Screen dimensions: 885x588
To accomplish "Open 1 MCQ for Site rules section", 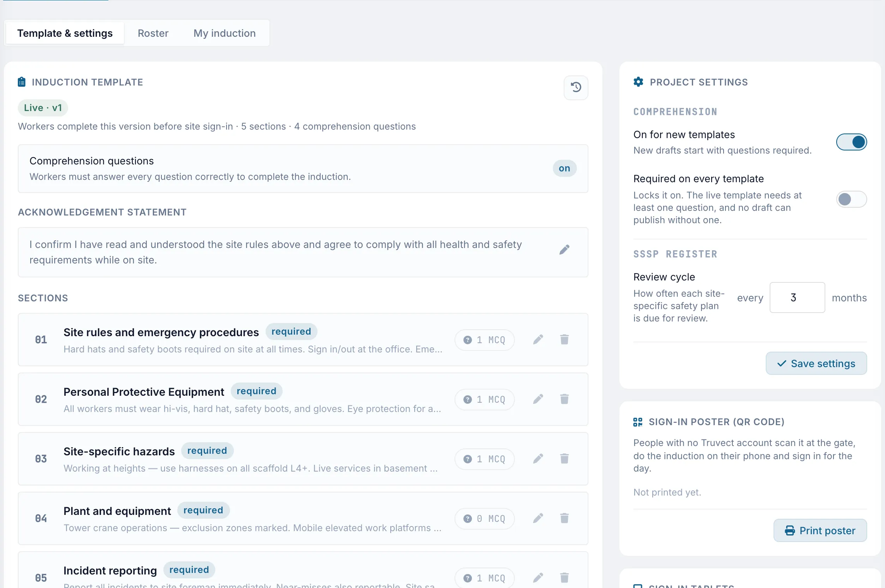I will (484, 340).
